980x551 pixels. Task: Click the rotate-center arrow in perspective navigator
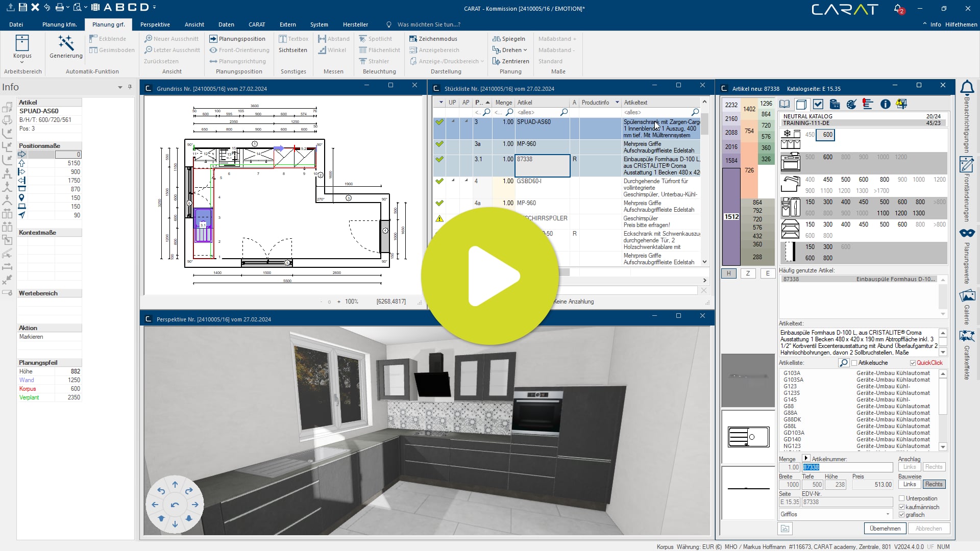[x=175, y=505]
